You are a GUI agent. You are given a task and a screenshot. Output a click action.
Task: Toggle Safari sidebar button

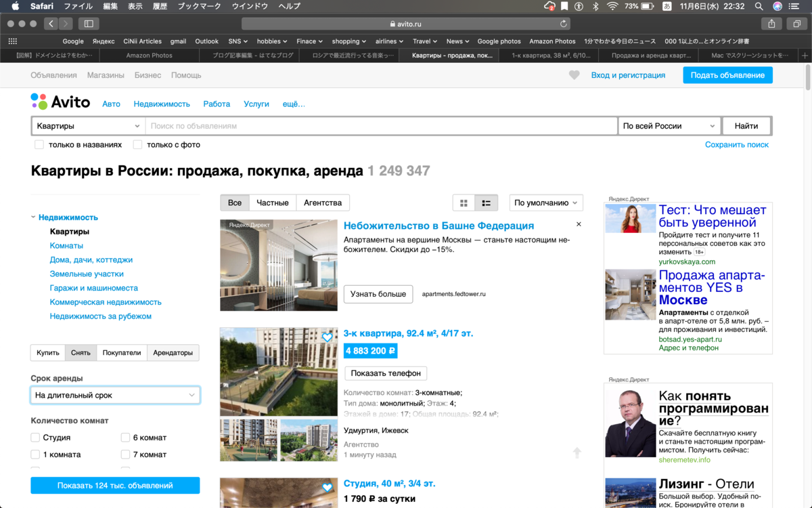(x=88, y=23)
